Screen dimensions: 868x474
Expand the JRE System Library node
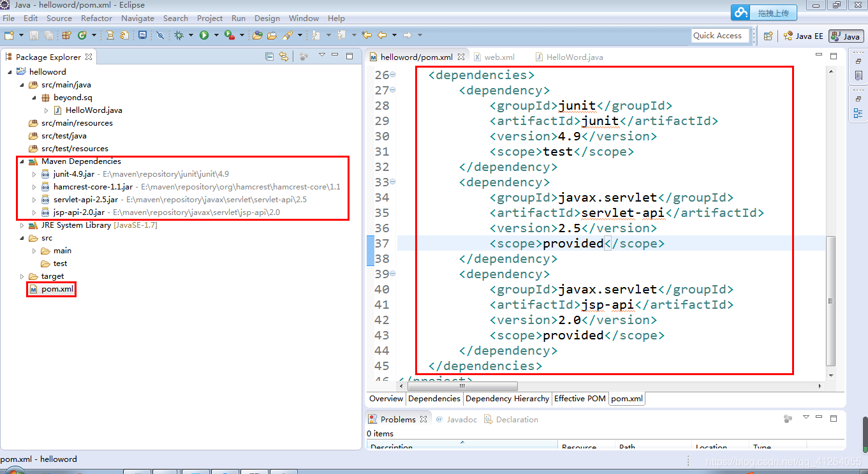click(x=22, y=225)
